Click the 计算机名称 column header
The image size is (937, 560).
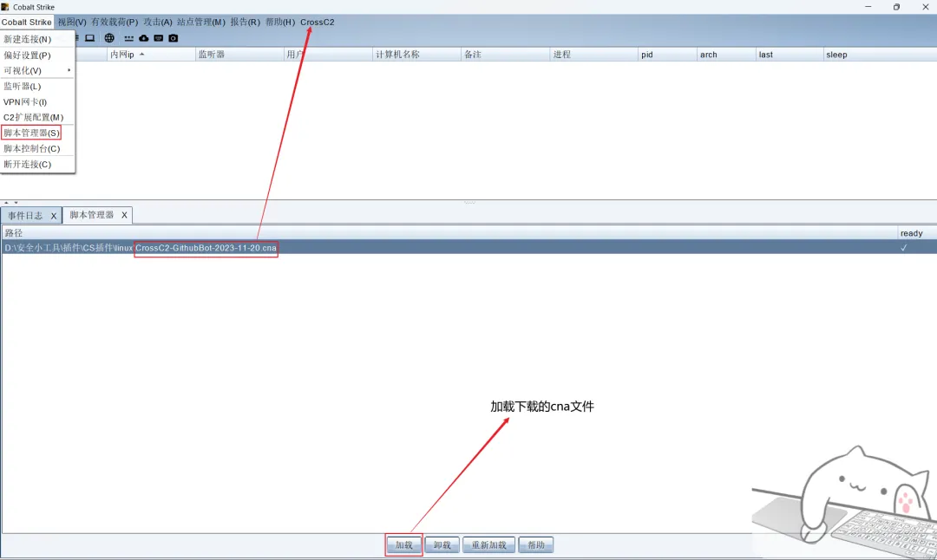[417, 55]
